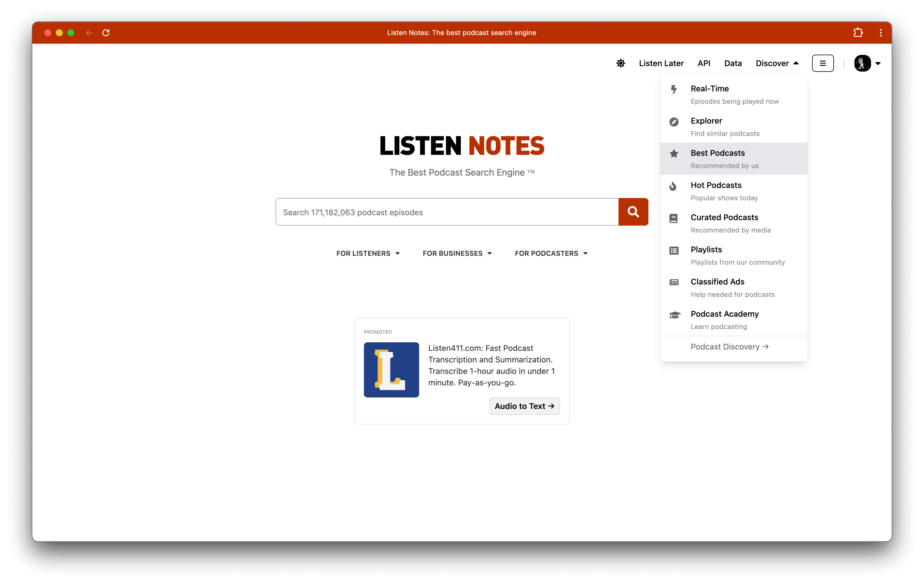Click the Listen411 promoted logo thumbnail
Screen dimensions: 924x584
point(391,370)
